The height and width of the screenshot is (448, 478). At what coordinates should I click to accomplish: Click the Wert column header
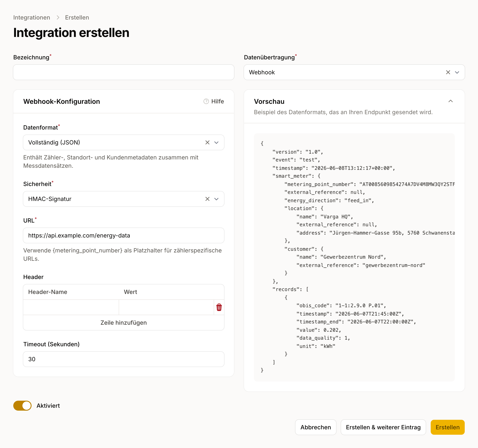(130, 292)
